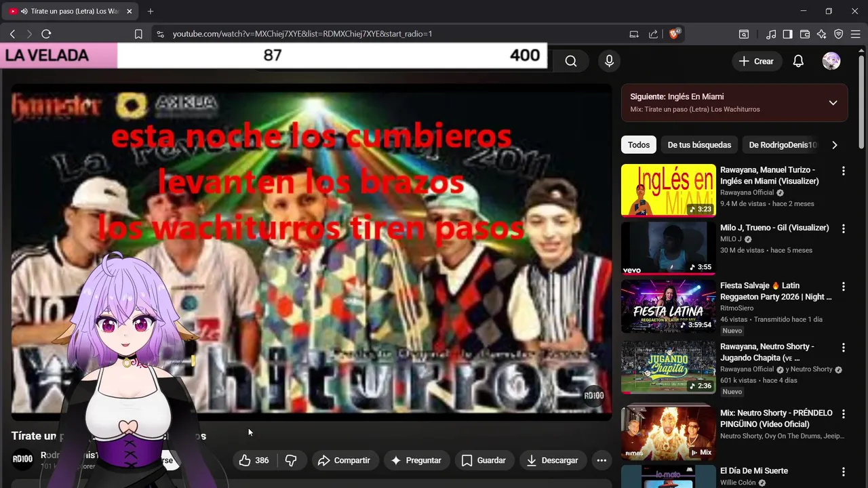Open Brave Wallet icon

[x=805, y=34]
